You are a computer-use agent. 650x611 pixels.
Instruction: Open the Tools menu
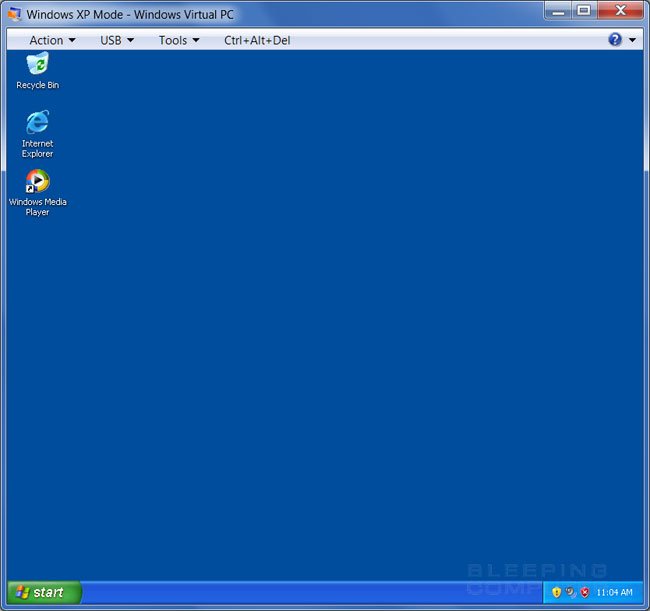(179, 40)
